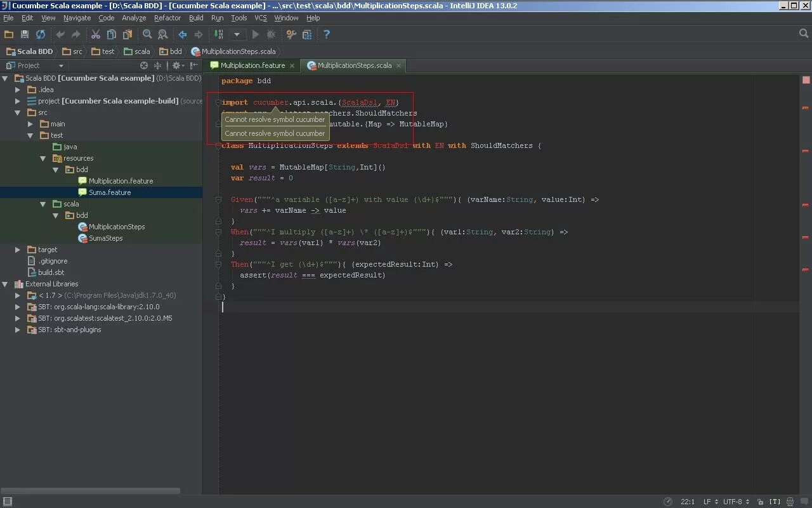Click the Copy toolbar icon

coord(112,34)
